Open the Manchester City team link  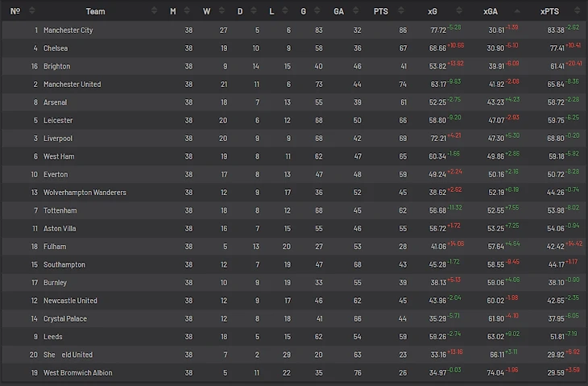68,30
